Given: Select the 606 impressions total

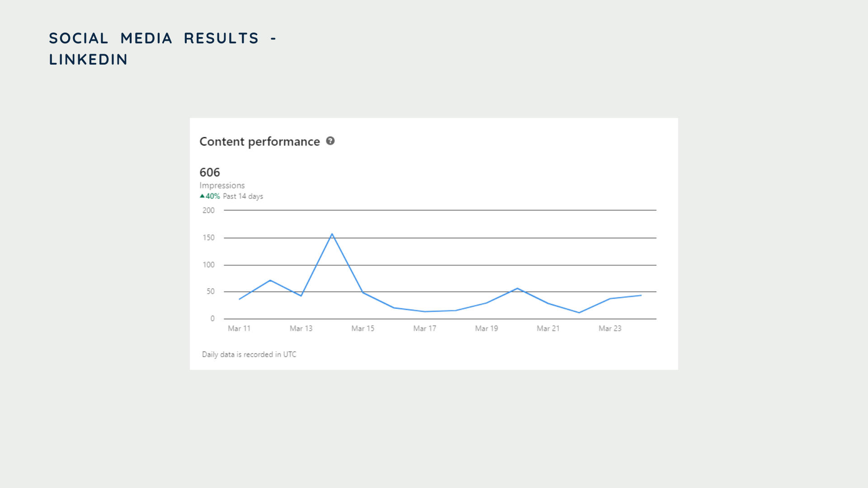Looking at the screenshot, I should [x=210, y=172].
